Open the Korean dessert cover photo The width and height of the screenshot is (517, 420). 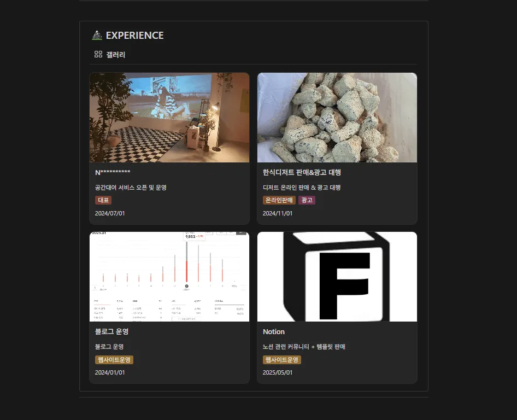point(337,118)
